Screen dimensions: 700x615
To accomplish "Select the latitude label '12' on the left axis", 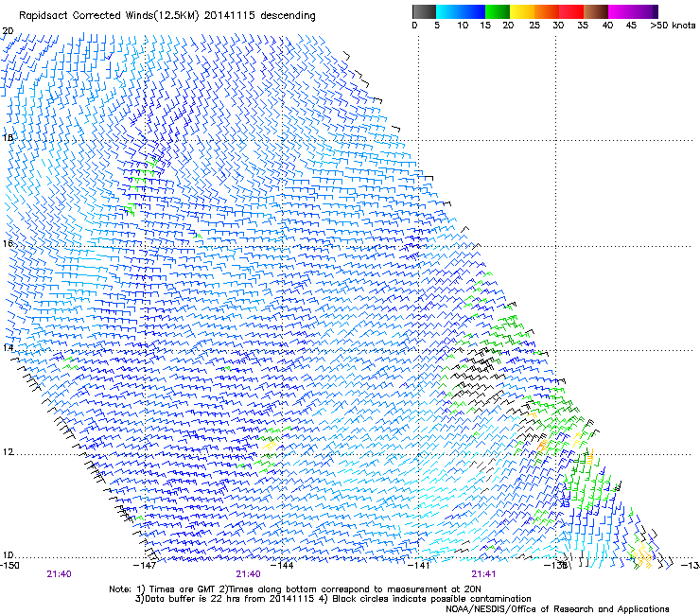I will (x=8, y=452).
